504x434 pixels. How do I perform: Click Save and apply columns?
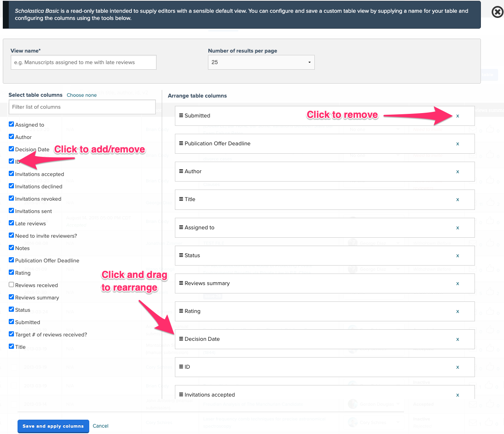point(53,426)
